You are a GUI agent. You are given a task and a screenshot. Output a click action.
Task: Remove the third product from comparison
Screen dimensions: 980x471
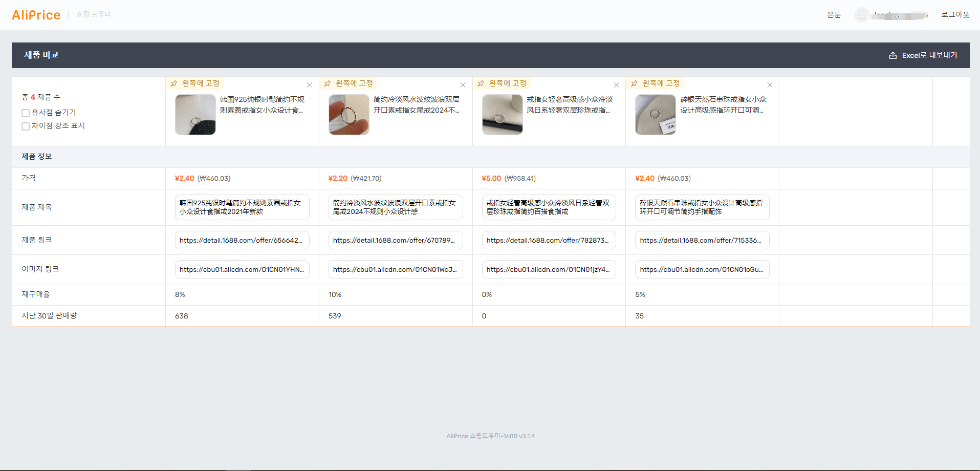tap(617, 85)
